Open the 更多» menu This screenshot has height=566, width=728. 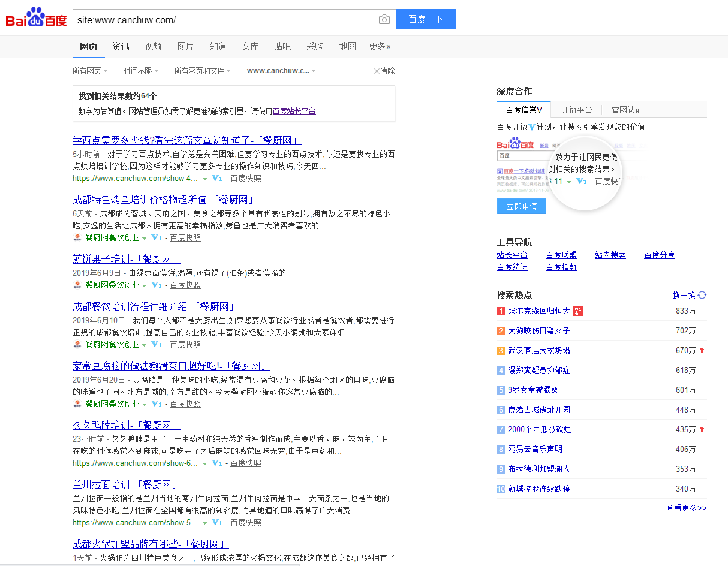380,47
